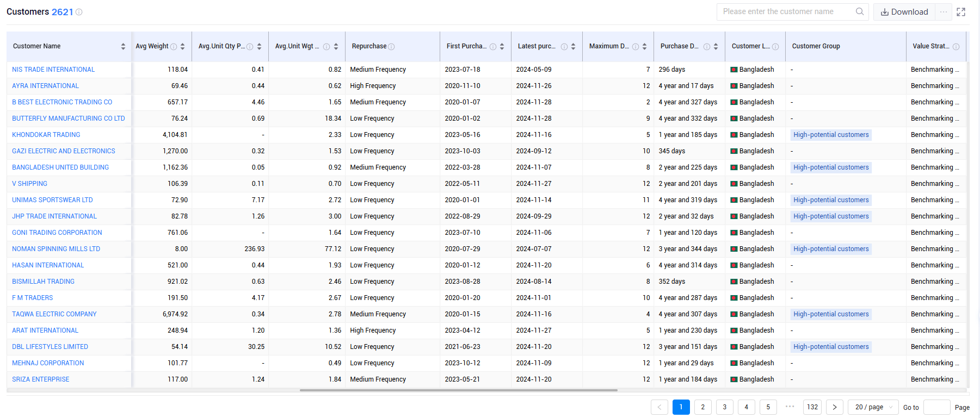Sort by Latest purchase column
Screen dimensions: 980x418
pos(573,46)
